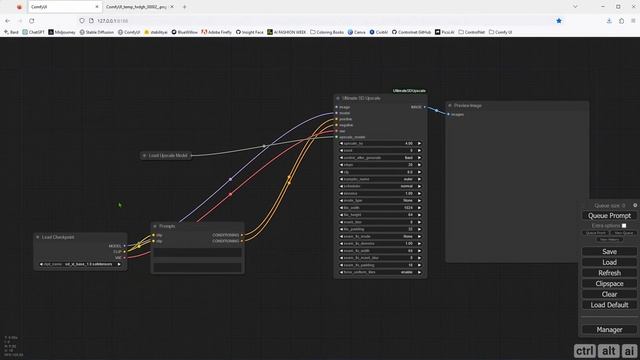Open ComfyUI settings gear icon
This screenshot has width=640, height=360.
tap(635, 205)
